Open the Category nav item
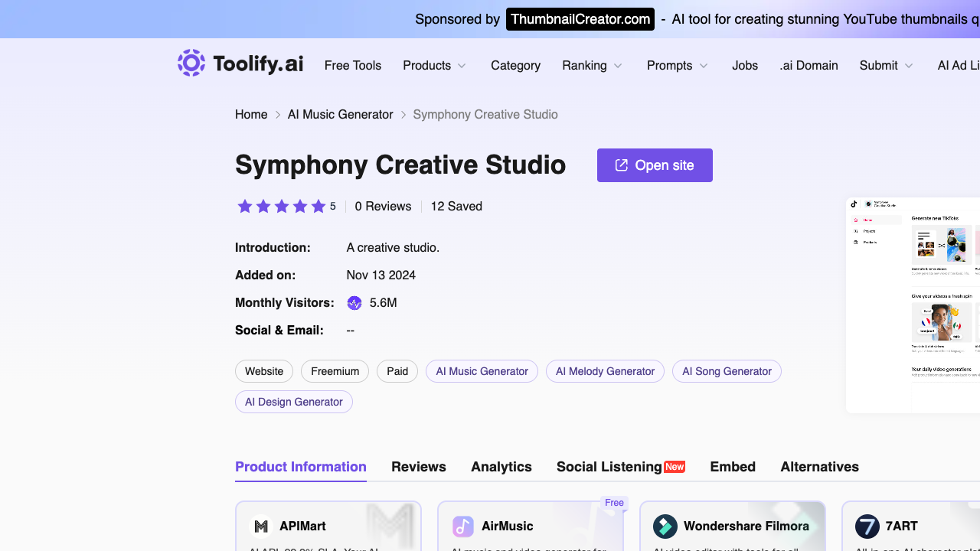Viewport: 980px width, 551px height. click(516, 66)
